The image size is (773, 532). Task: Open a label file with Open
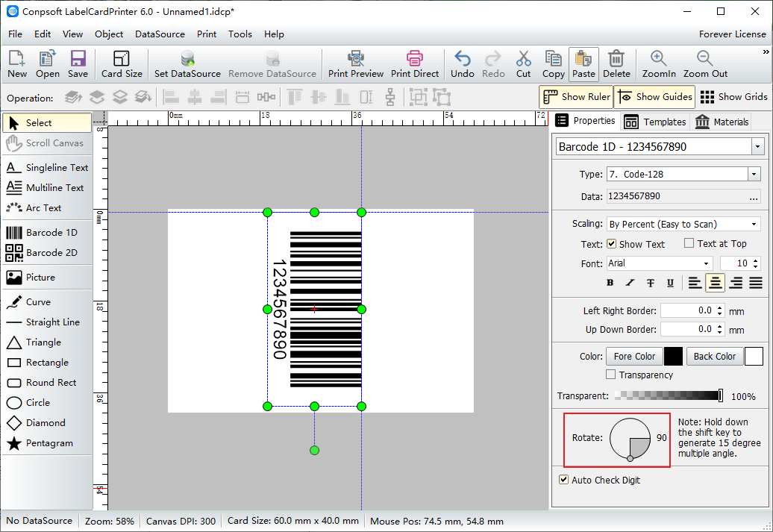pyautogui.click(x=47, y=64)
